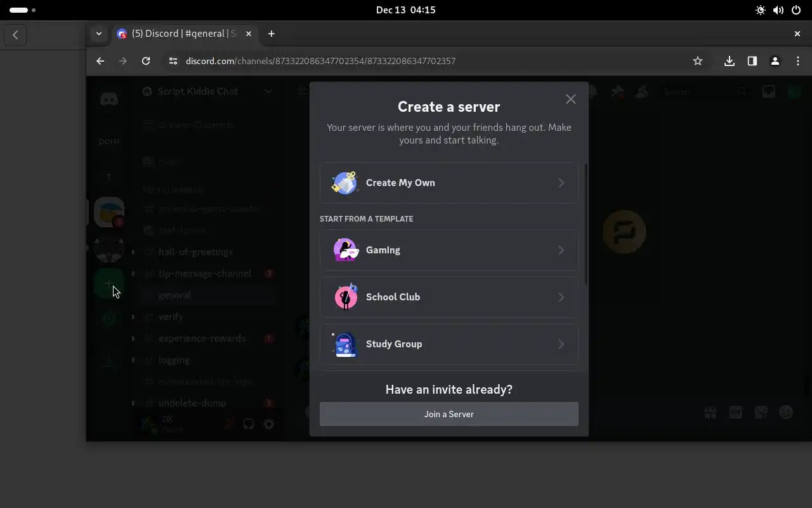812x508 pixels.
Task: Click the Discord Search field
Action: [x=704, y=91]
